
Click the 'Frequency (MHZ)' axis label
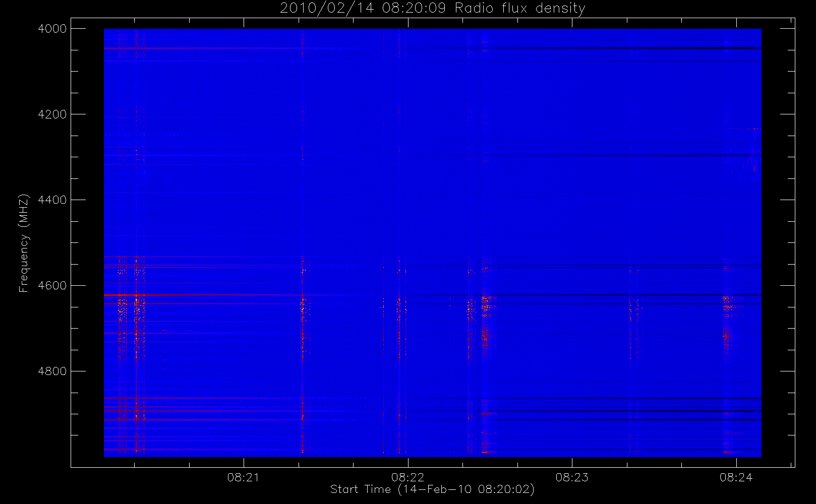(x=24, y=243)
